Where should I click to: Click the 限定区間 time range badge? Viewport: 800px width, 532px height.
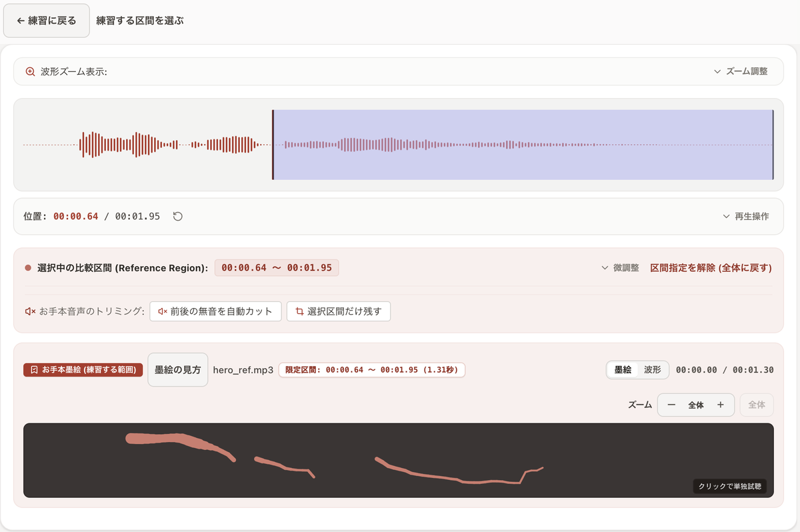371,369
